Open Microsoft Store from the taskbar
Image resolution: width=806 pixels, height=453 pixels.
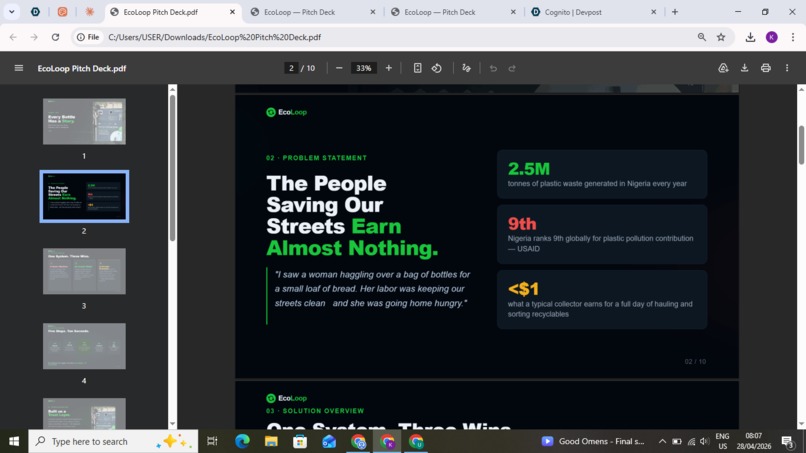tap(300, 441)
